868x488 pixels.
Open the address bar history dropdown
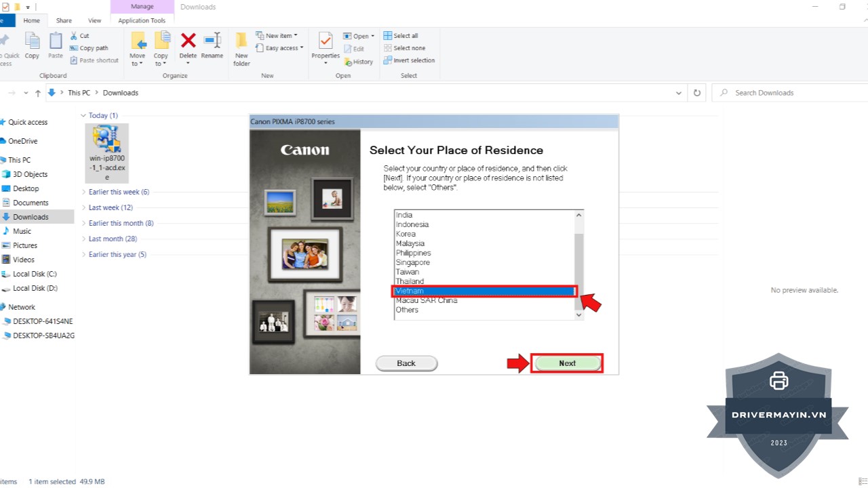coord(679,93)
